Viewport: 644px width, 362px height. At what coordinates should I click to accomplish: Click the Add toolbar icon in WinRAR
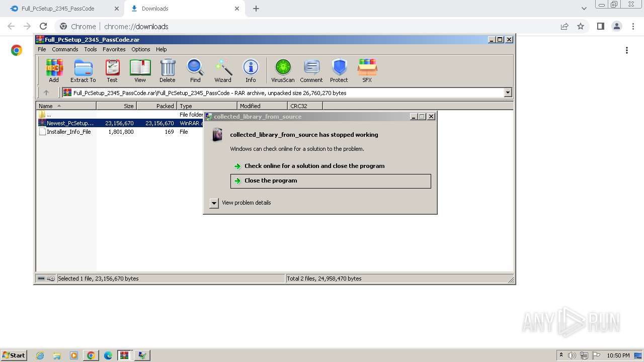(54, 70)
